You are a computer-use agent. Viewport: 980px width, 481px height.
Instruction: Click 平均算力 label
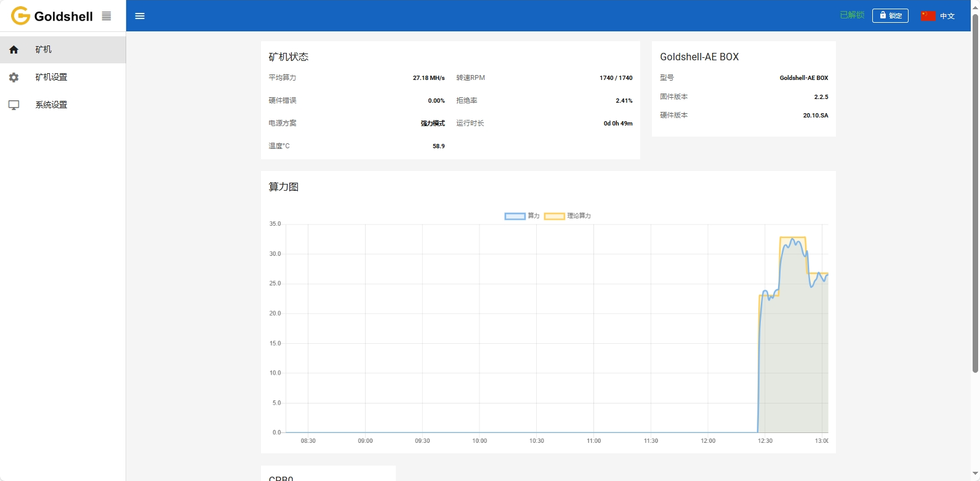point(283,78)
